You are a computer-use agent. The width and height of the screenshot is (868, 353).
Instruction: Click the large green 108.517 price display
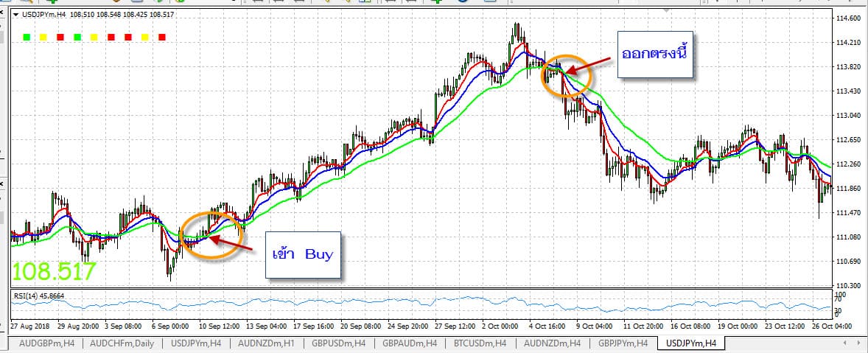tap(54, 271)
